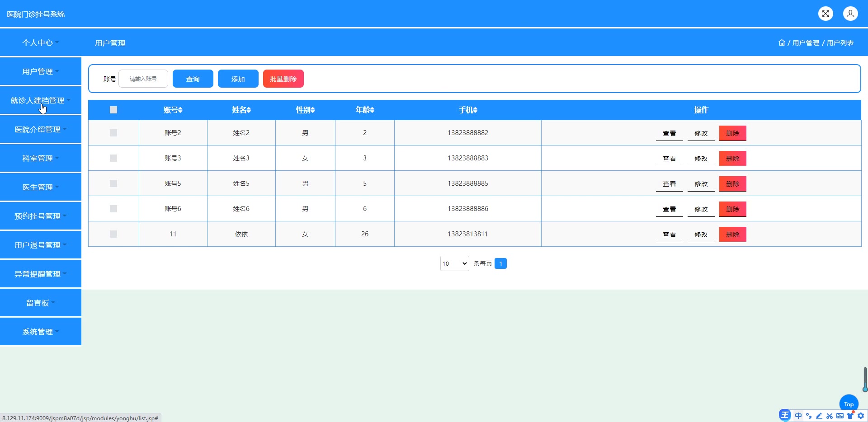Screen dimensions: 868x422
Task: Go to pagination page 1
Action: (x=500, y=263)
